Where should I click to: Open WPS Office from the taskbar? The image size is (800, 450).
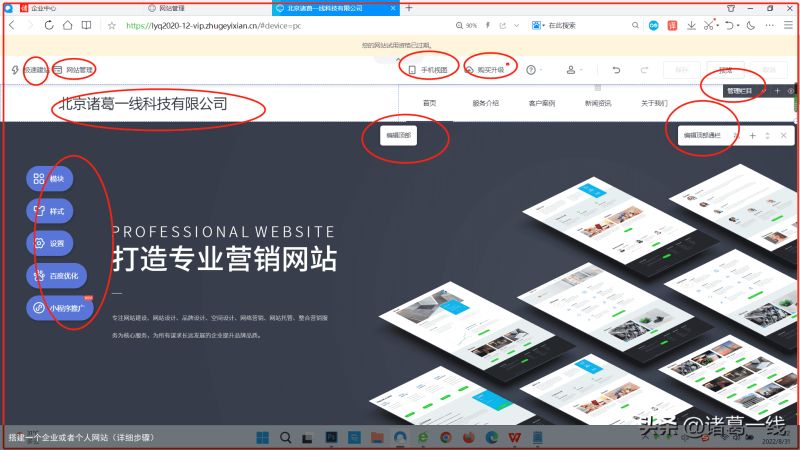point(515,437)
